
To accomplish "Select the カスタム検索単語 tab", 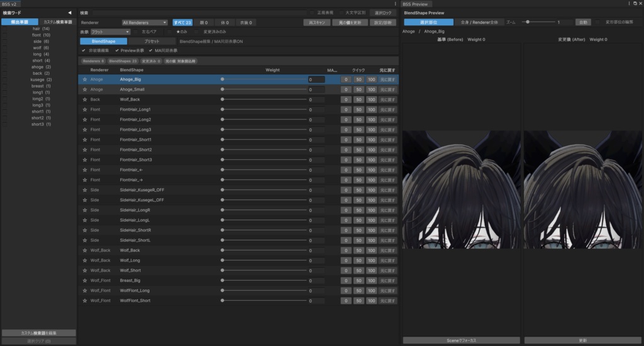I will pos(57,22).
